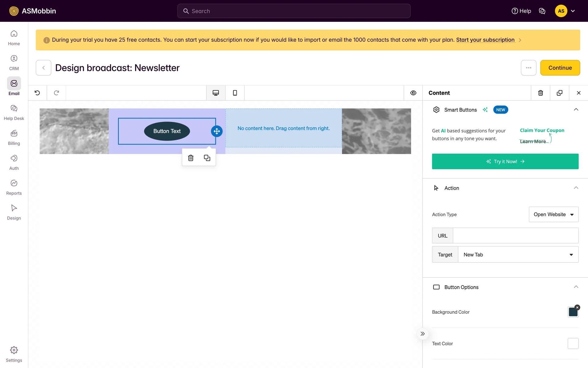The width and height of the screenshot is (588, 368).
Task: Delete the selected button block
Action: [190, 158]
